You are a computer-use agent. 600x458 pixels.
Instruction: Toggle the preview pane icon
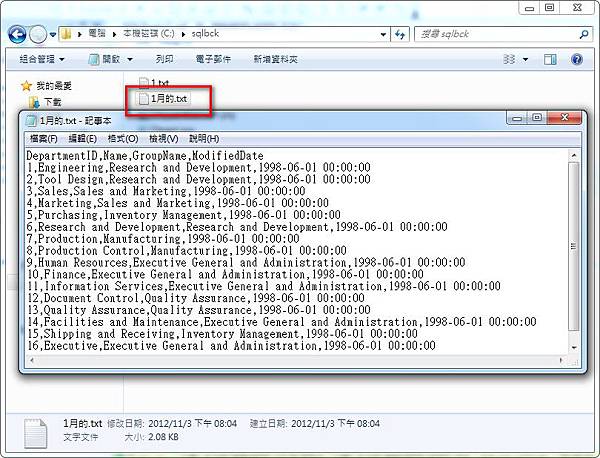[x=550, y=59]
